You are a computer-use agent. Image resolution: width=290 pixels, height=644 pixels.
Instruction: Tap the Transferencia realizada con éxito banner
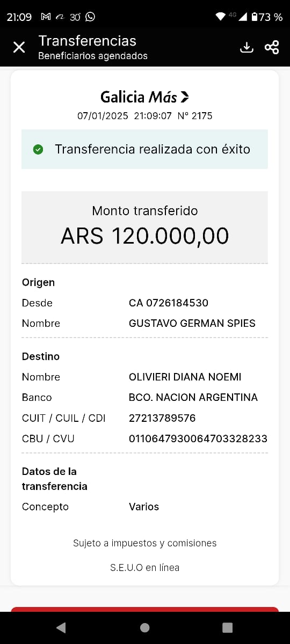tap(145, 149)
